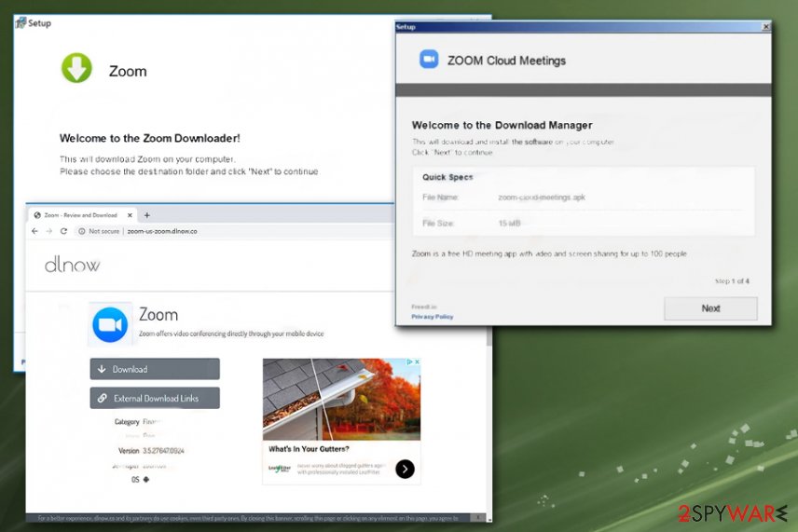Click the AdChoices triangle icon

click(x=409, y=361)
